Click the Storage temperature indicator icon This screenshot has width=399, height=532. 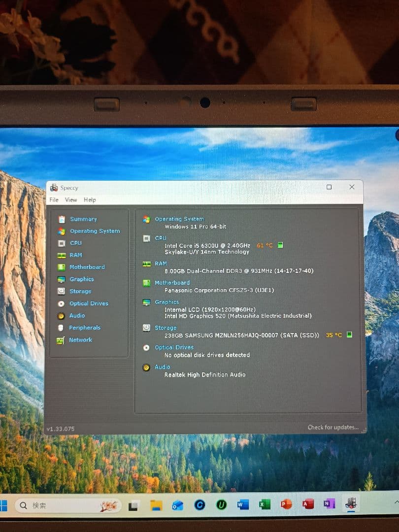[349, 334]
